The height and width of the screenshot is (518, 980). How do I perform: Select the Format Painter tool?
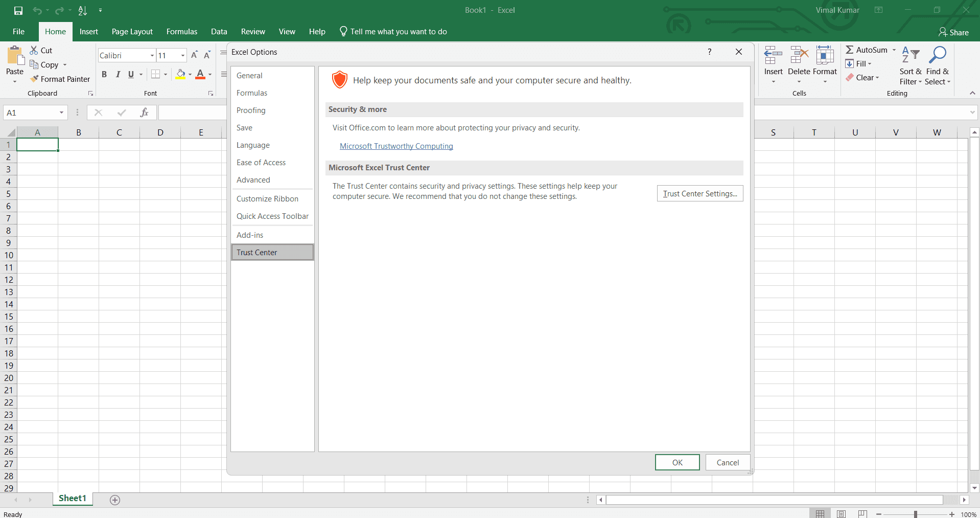click(x=60, y=79)
